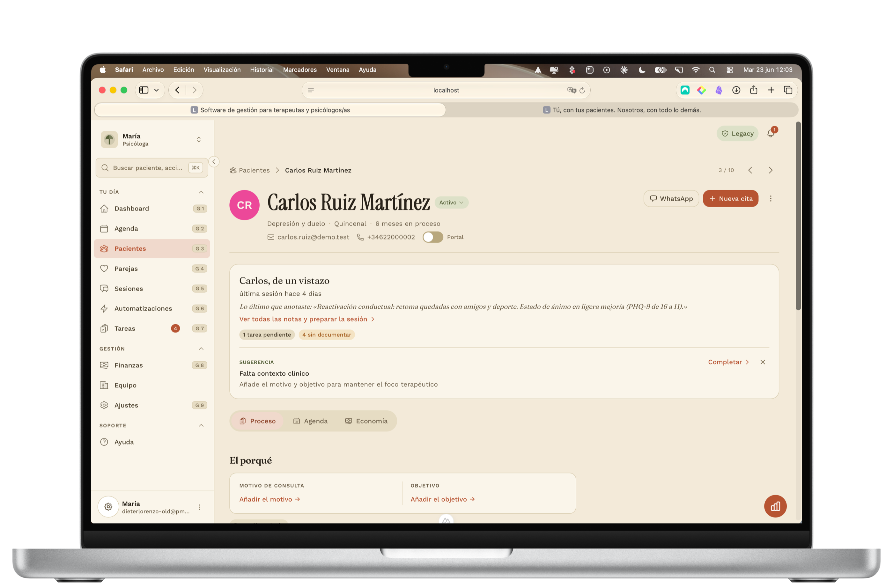893x588 pixels.
Task: Click the 1 tarea pendiente chip
Action: click(267, 334)
